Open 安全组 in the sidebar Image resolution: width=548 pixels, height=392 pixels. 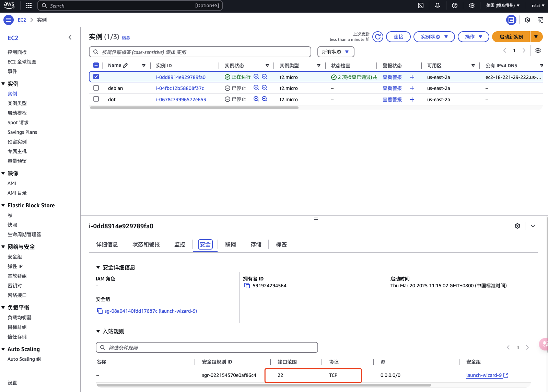pos(15,257)
